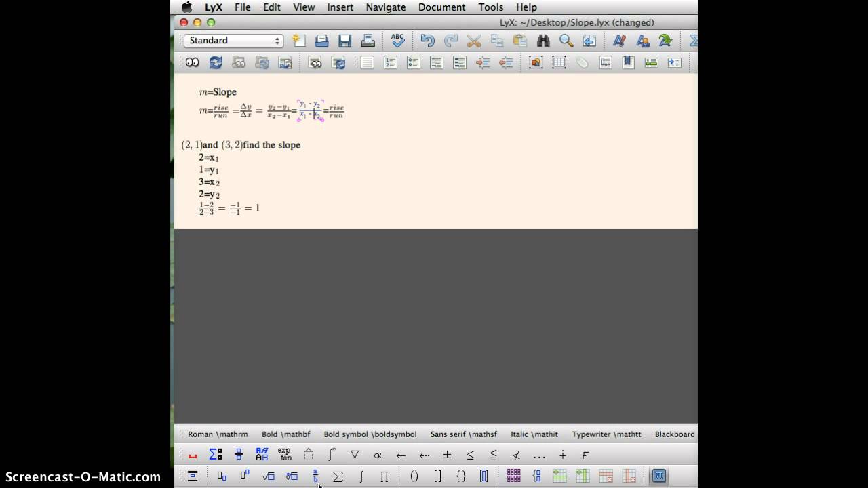Choose Italic \mathit font option
This screenshot has width=868, height=488.
point(534,434)
